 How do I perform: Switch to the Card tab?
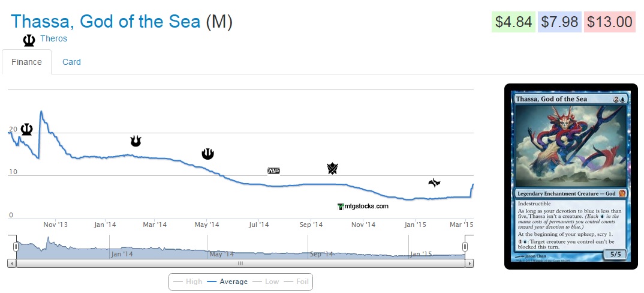point(71,62)
